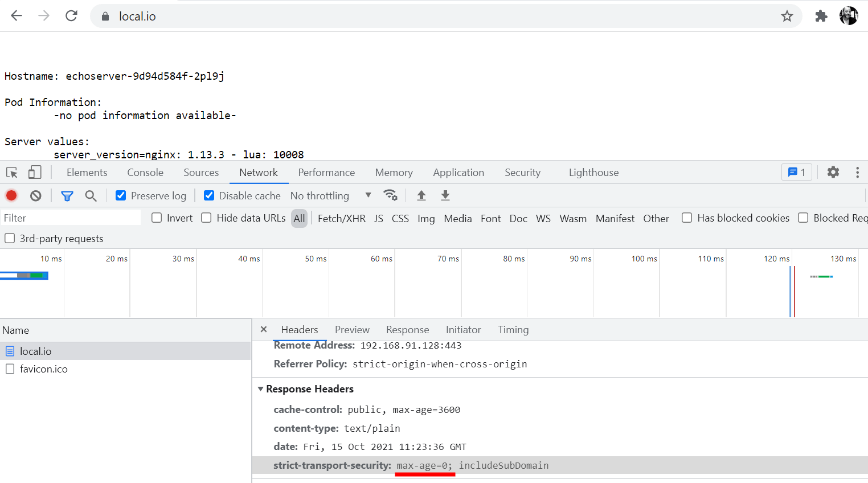Go back to the previous page
Viewport: 868px width, 483px height.
17,16
